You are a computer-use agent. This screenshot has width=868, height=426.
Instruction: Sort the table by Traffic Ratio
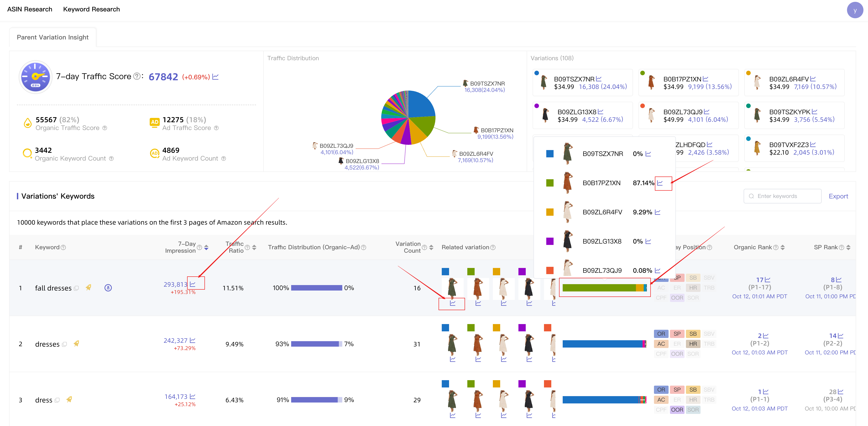(x=254, y=247)
